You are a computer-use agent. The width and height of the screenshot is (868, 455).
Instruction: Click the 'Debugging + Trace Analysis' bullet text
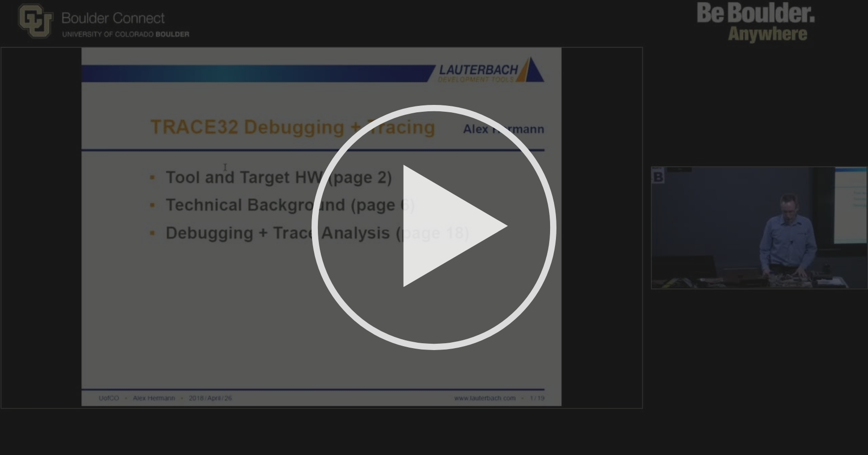click(x=317, y=233)
